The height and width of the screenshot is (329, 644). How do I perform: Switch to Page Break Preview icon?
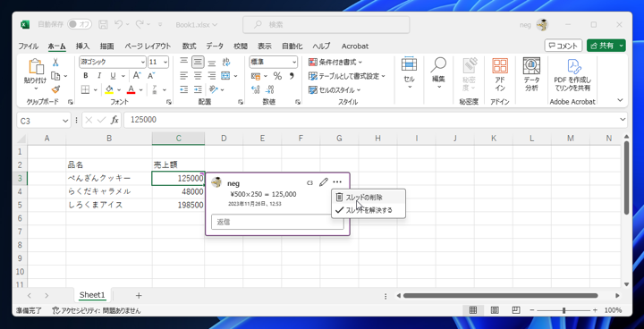(516, 310)
